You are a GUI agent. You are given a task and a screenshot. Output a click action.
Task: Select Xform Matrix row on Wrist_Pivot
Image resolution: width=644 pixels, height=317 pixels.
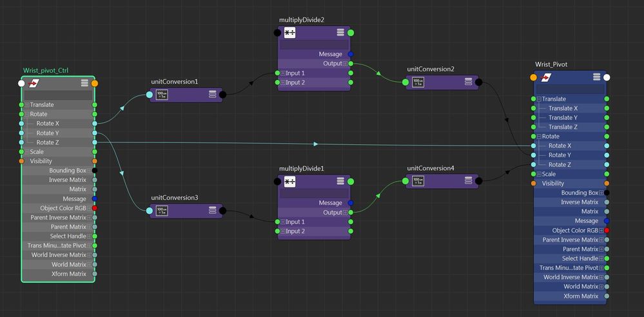(x=570, y=296)
